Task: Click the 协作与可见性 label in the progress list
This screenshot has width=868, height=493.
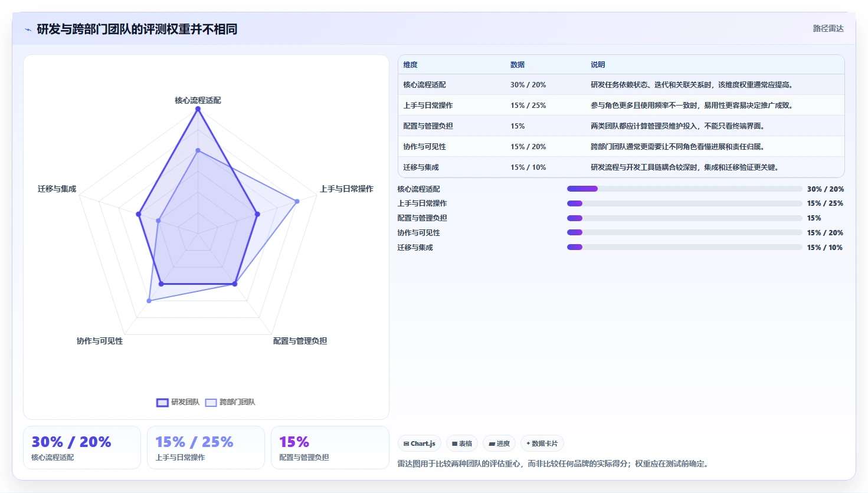Action: [418, 233]
